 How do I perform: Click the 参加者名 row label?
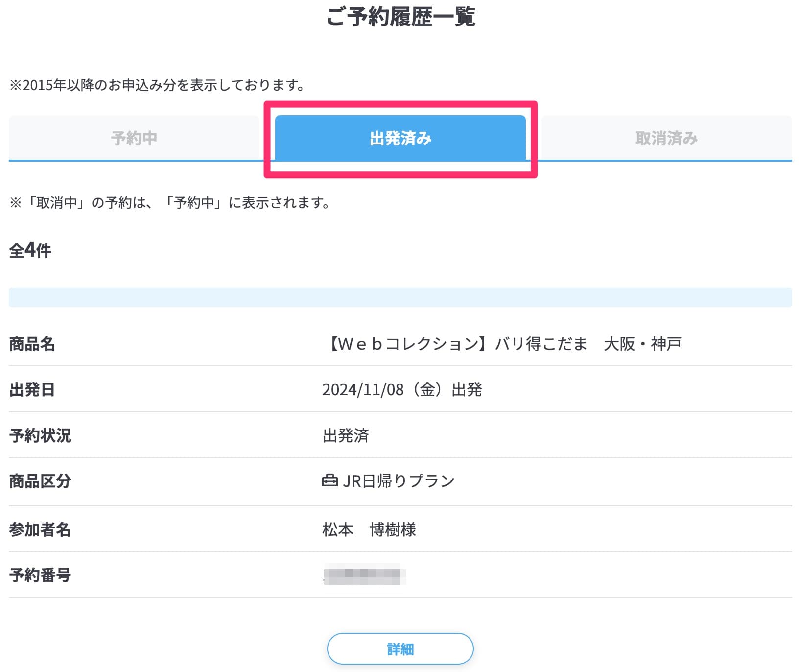[40, 529]
